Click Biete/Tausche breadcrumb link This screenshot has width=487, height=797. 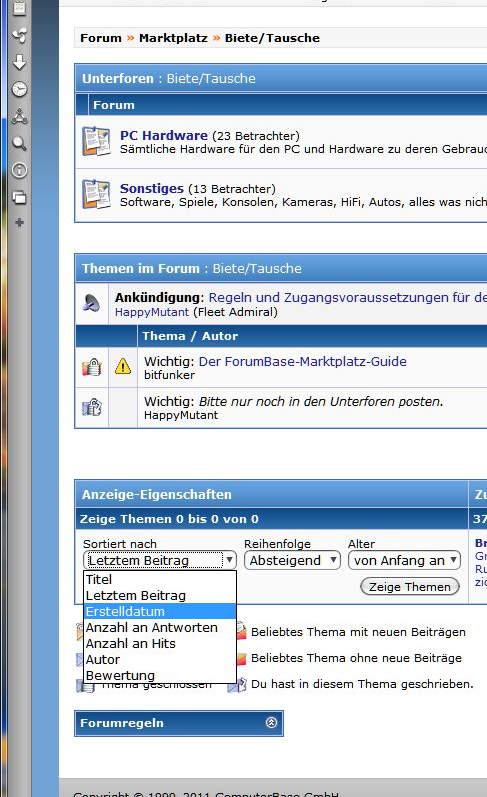pos(272,38)
